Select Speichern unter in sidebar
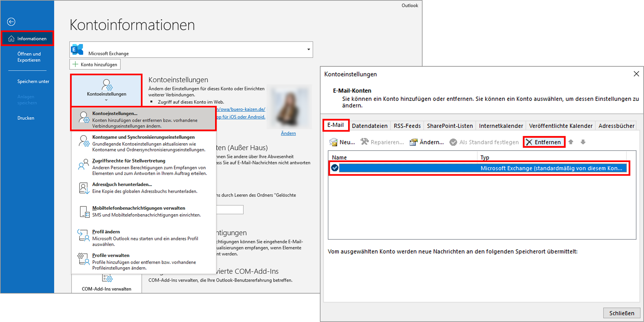644x322 pixels. (x=33, y=82)
